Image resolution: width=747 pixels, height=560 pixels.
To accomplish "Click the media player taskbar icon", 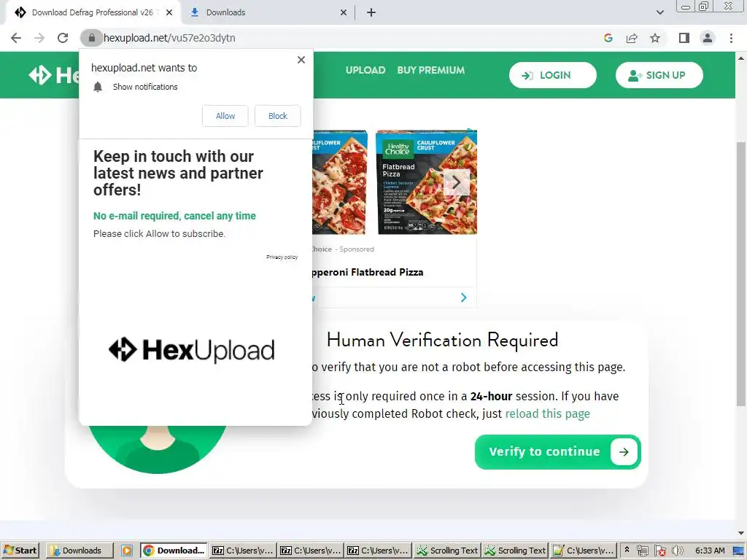I will point(127,551).
